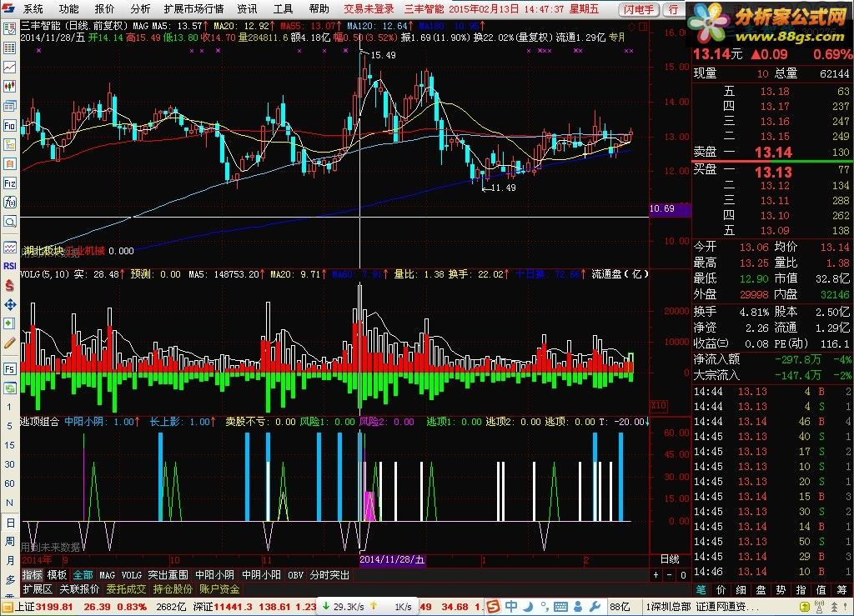Open the 工具 menu
Image resolution: width=854 pixels, height=616 pixels.
(284, 8)
